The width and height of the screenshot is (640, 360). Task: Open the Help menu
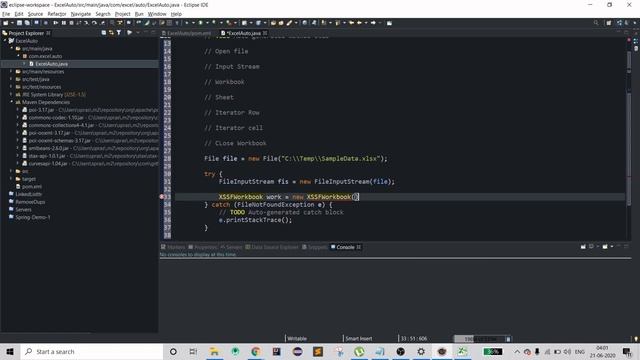(x=176, y=14)
